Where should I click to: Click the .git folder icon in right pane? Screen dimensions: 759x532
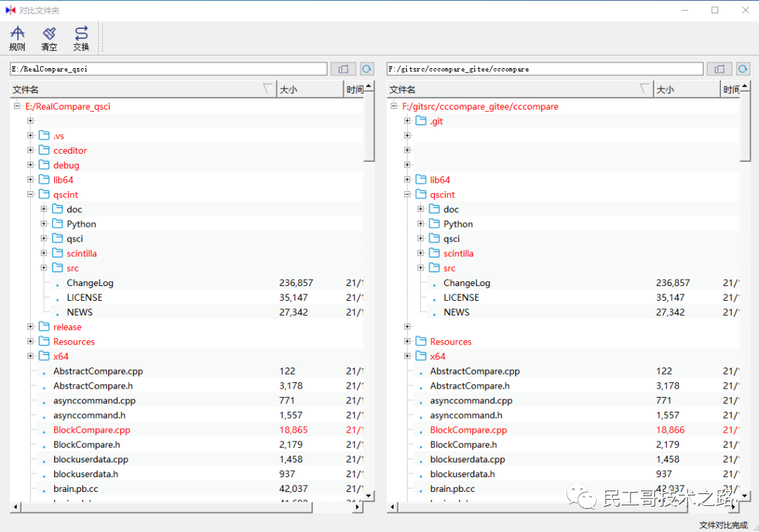(421, 121)
